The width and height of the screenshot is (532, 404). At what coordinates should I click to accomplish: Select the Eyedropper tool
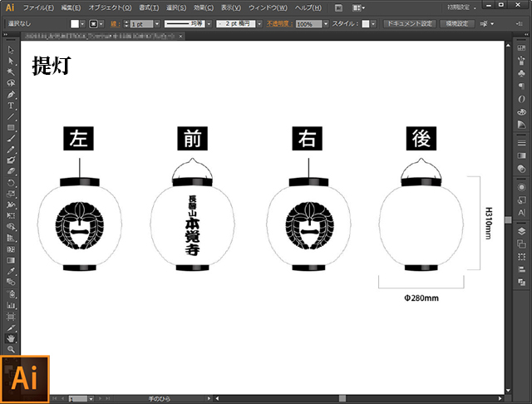pyautogui.click(x=11, y=271)
